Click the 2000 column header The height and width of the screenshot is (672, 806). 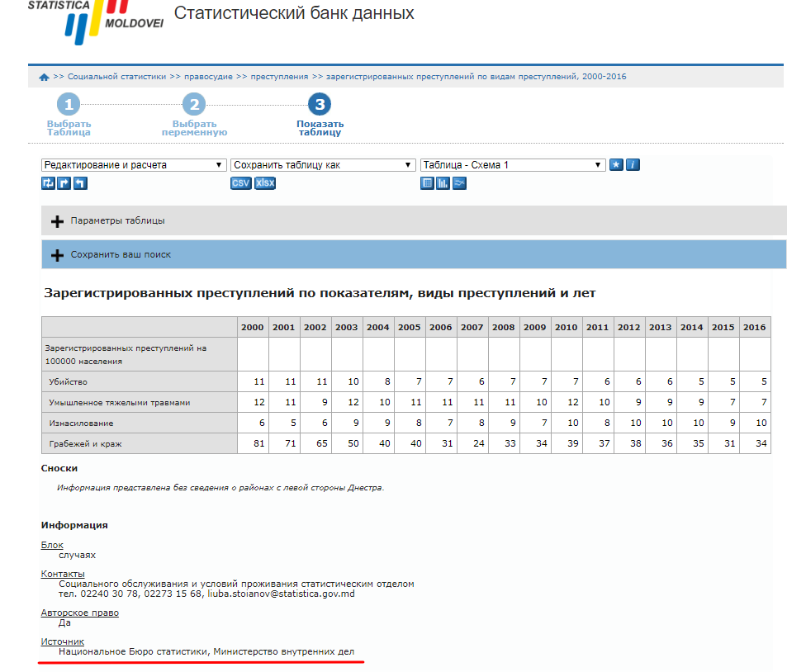click(x=253, y=327)
